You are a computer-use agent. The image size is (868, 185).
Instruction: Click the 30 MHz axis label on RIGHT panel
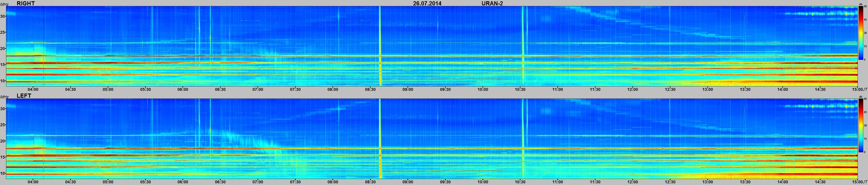(3, 16)
